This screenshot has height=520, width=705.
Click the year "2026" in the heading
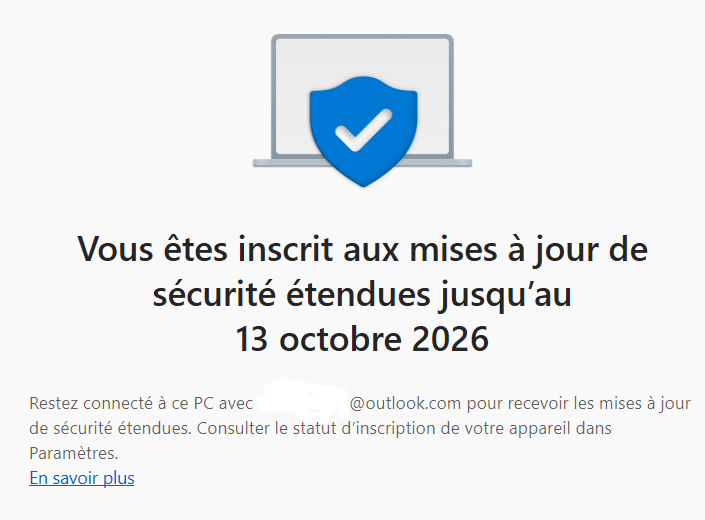pos(453,339)
